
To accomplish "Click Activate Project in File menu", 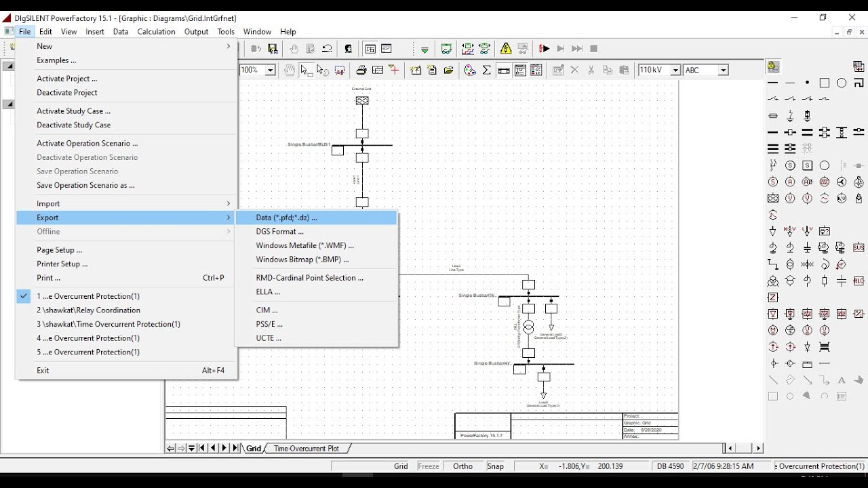I will [x=127, y=79].
